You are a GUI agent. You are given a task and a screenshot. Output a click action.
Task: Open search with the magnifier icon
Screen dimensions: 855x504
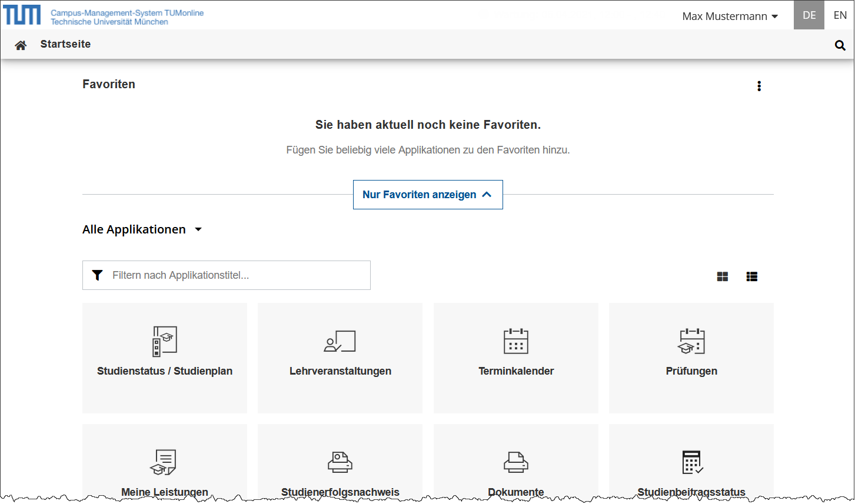(840, 45)
